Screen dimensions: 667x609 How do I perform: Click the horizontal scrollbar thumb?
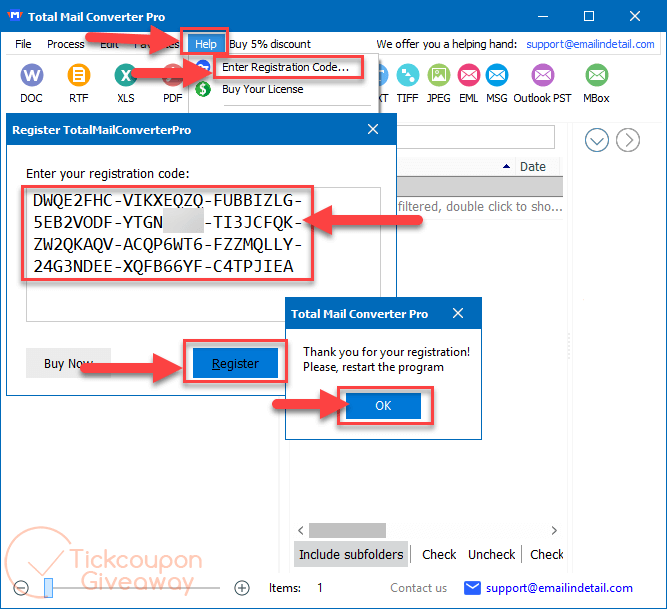[x=347, y=531]
